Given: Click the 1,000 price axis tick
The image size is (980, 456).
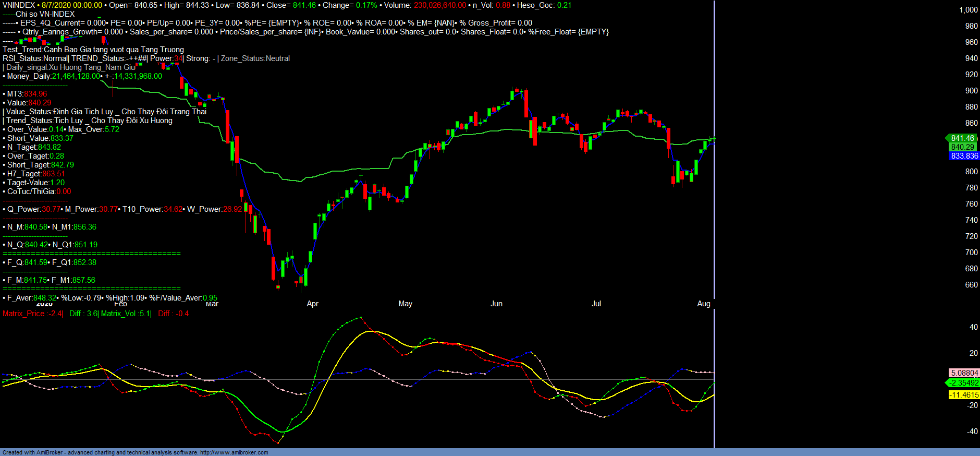Looking at the screenshot, I should (x=968, y=10).
